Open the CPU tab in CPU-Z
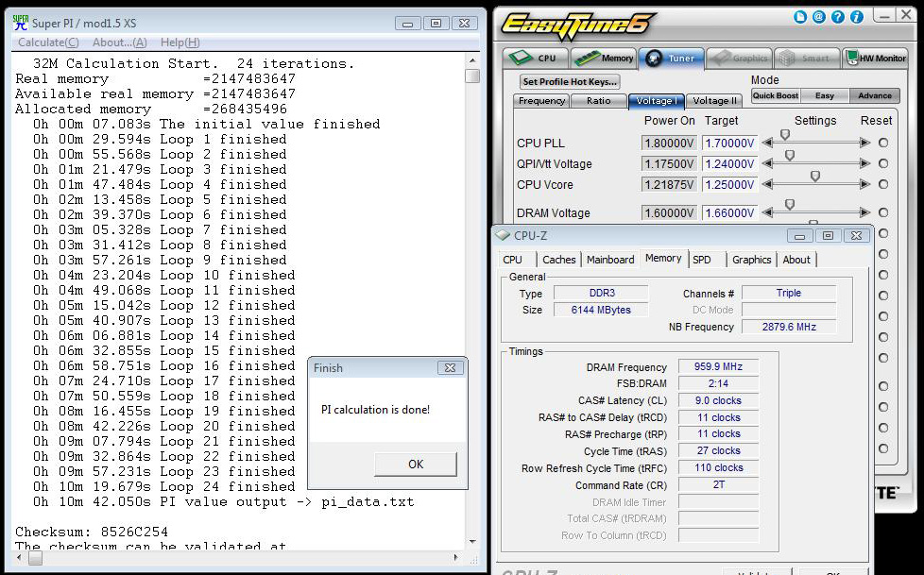The width and height of the screenshot is (924, 575). 512,260
